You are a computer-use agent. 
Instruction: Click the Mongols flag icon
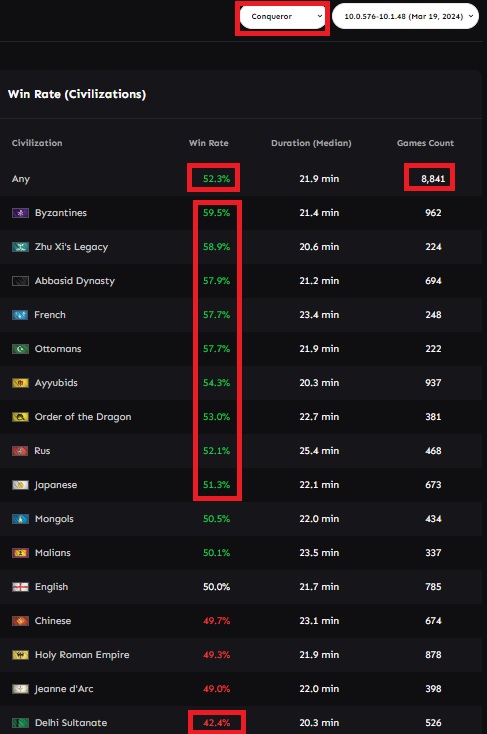20,519
